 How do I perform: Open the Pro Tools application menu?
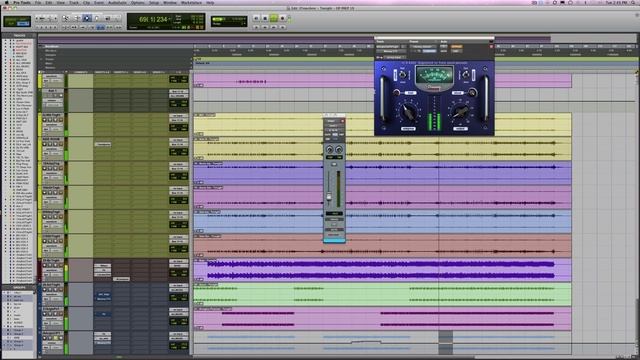(x=22, y=2)
